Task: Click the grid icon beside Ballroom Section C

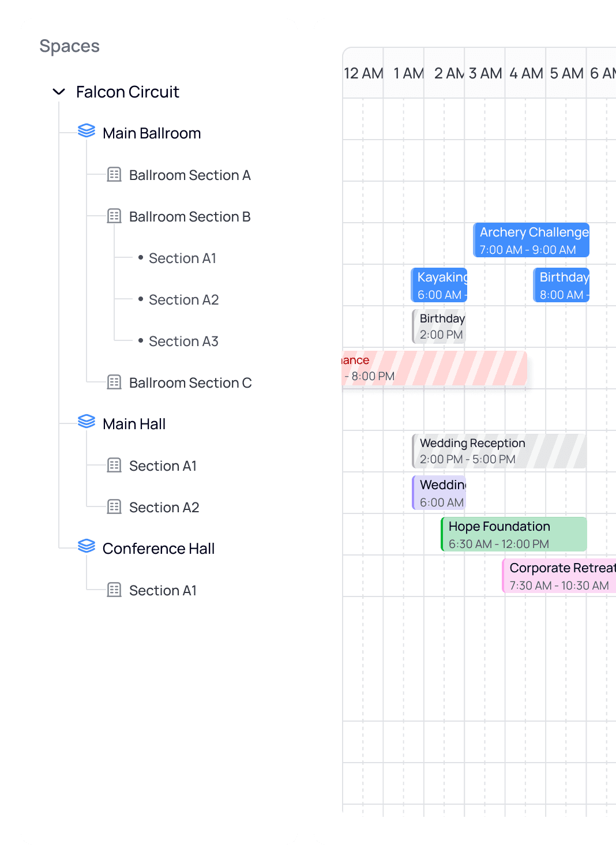Action: point(114,382)
